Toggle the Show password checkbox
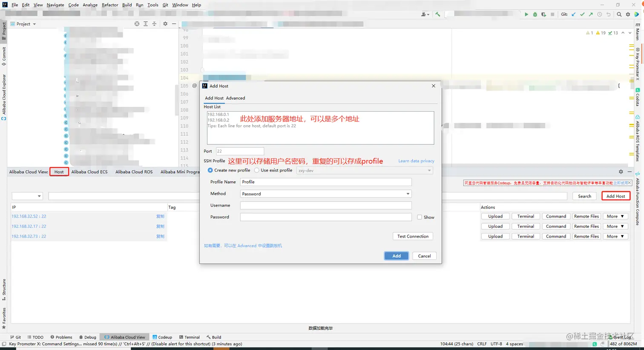The width and height of the screenshot is (644, 350). click(x=420, y=217)
